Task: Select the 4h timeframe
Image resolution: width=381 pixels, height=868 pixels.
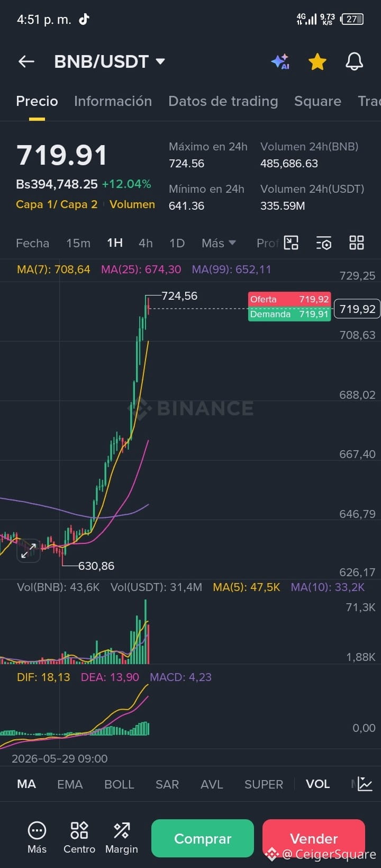Action: coord(146,243)
